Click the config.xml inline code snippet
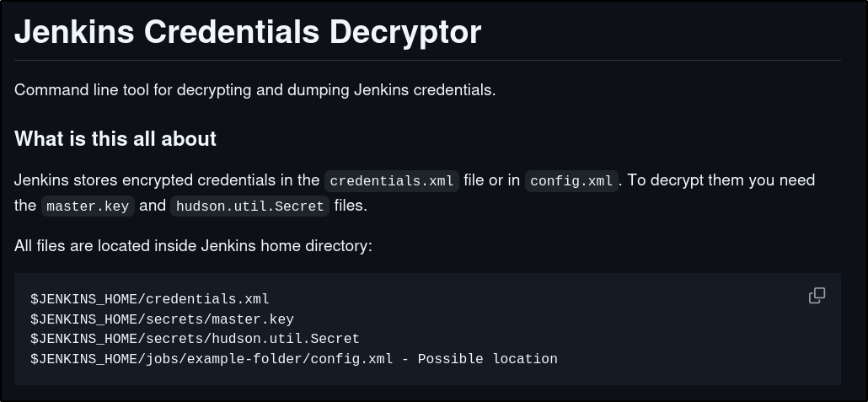The width and height of the screenshot is (868, 402). (572, 180)
